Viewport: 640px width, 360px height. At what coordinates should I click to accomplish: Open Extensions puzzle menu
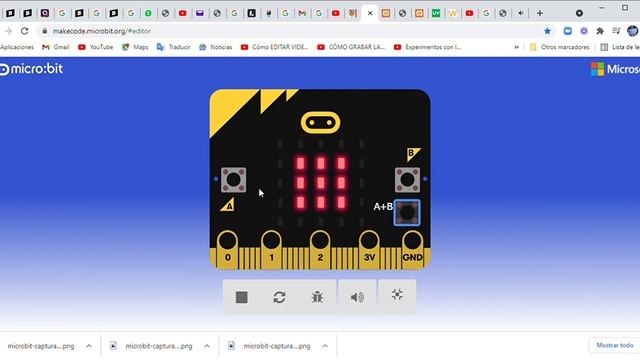(x=600, y=31)
